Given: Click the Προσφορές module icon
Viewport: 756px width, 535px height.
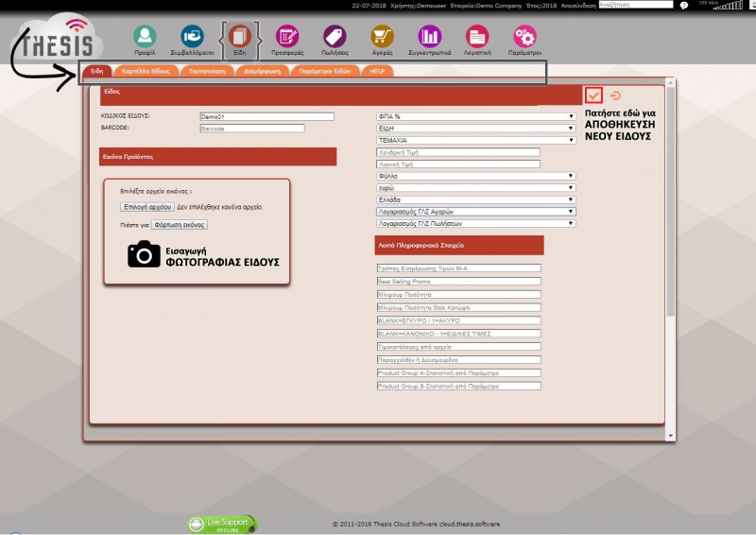Looking at the screenshot, I should click(x=287, y=37).
